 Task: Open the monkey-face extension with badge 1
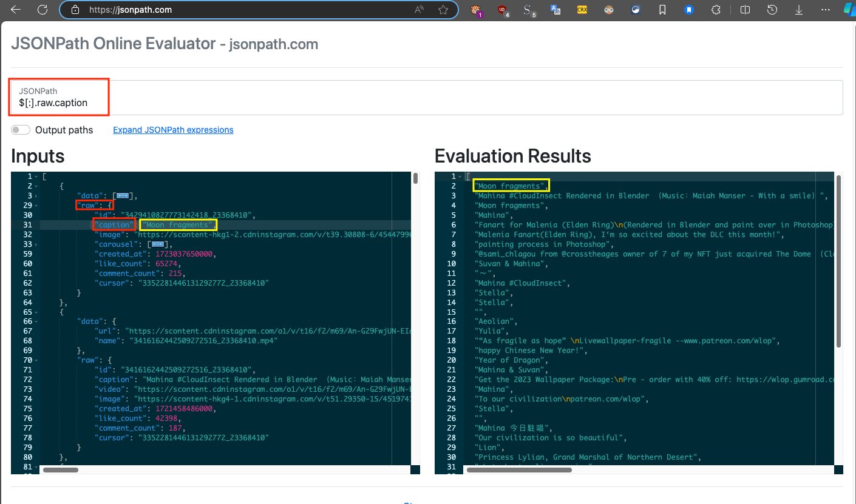[x=477, y=10]
